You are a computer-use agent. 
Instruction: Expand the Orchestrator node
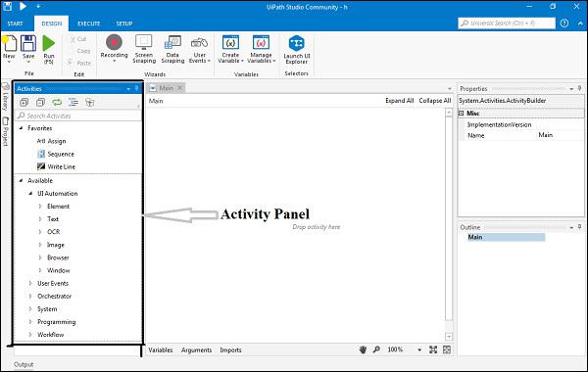point(30,296)
